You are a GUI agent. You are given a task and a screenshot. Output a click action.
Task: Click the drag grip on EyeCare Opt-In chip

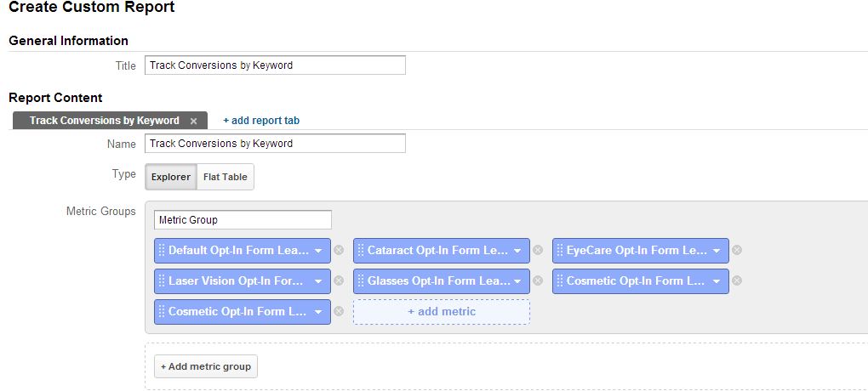click(x=560, y=251)
